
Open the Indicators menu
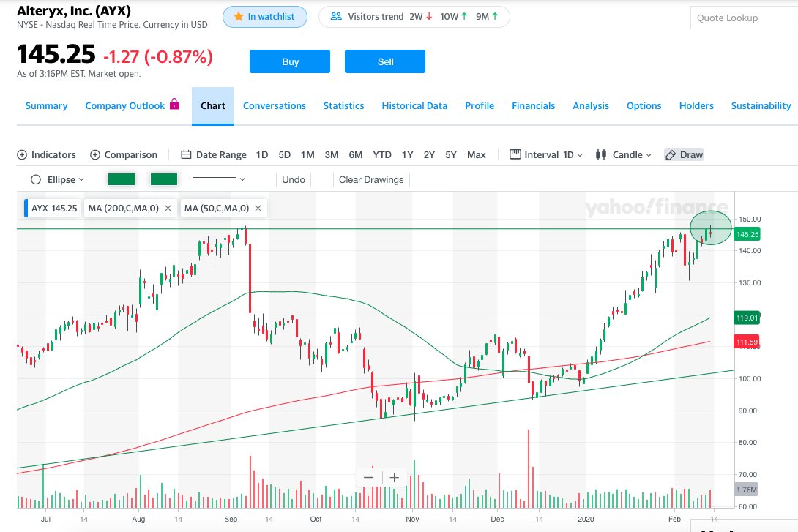tap(46, 154)
